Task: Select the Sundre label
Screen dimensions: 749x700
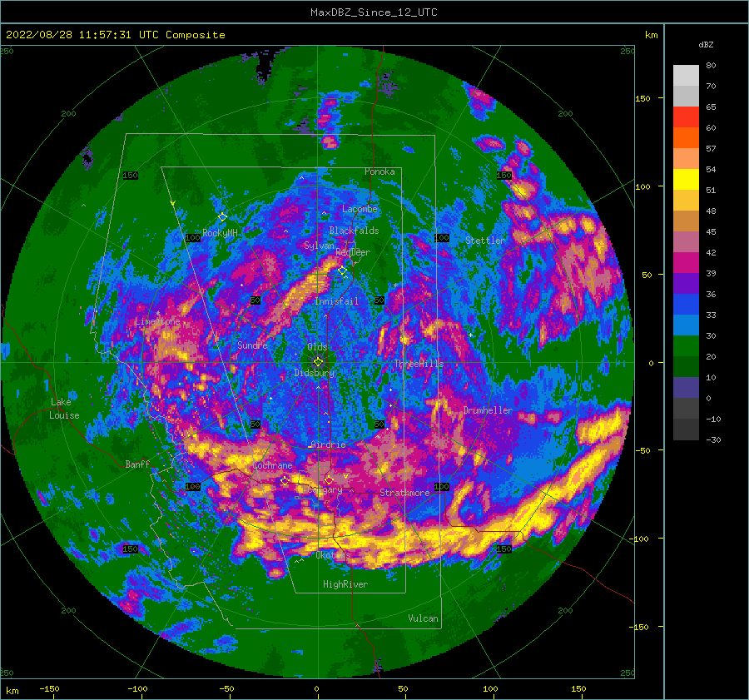Action: pos(252,345)
